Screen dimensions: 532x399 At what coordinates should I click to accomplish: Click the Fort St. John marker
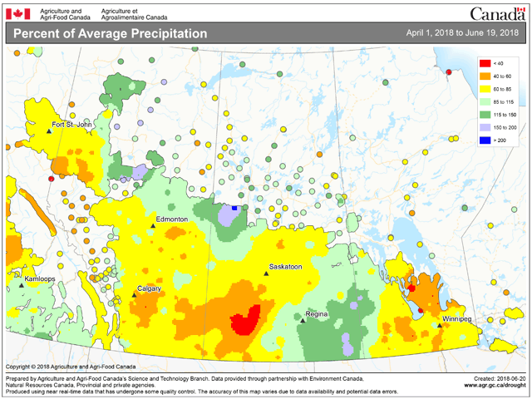coord(49,131)
